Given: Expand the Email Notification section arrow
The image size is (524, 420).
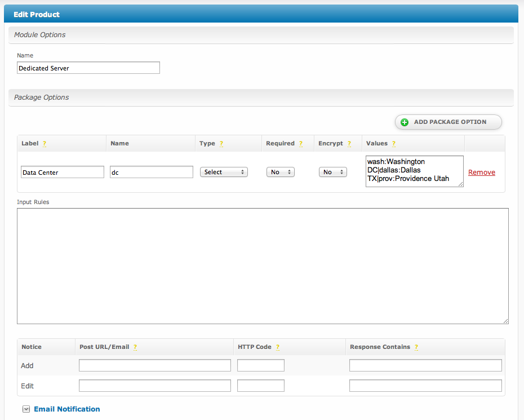Looking at the screenshot, I should [x=26, y=409].
